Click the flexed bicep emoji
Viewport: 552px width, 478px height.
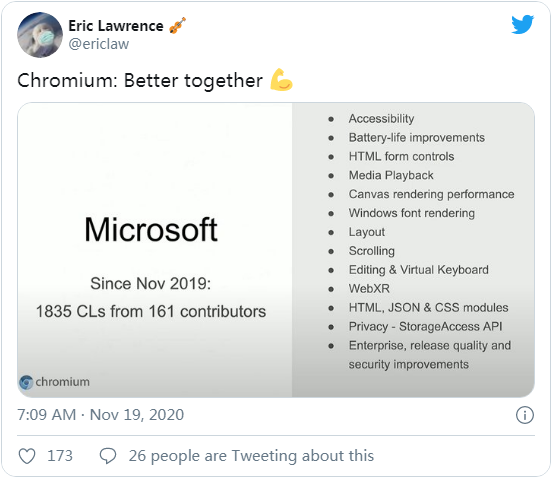pos(281,80)
